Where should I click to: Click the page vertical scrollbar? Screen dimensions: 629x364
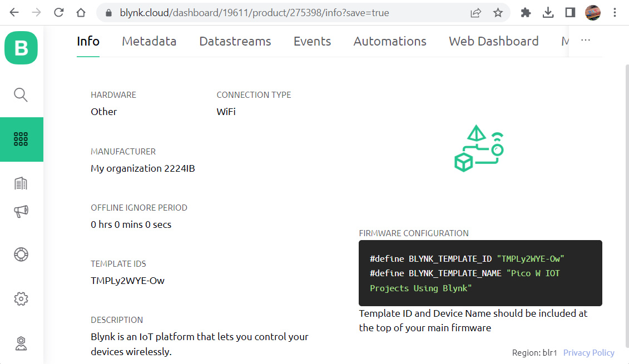[x=627, y=206]
